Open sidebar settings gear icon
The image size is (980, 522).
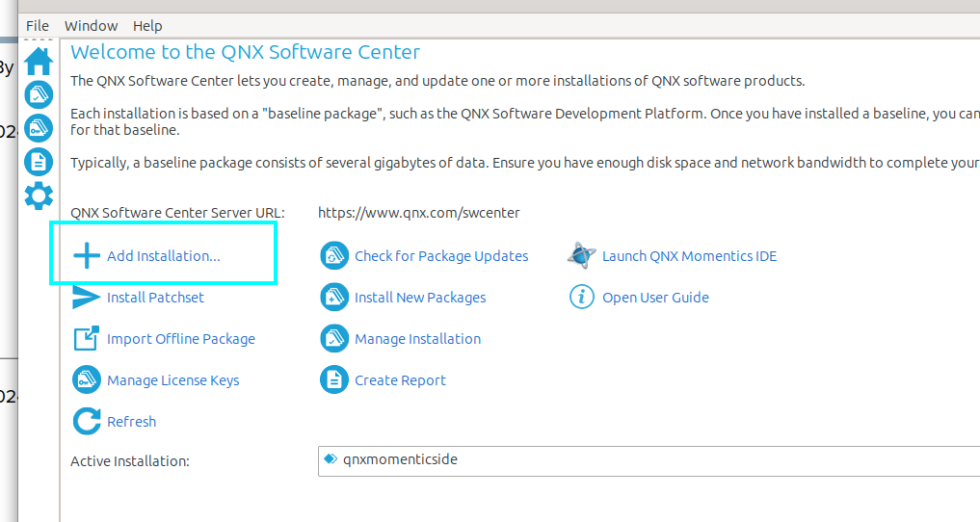[39, 196]
